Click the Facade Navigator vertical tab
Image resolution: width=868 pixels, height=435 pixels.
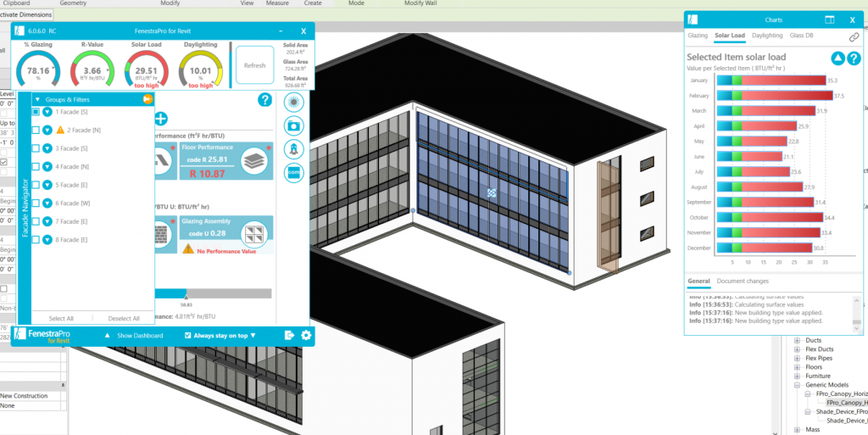click(x=25, y=209)
